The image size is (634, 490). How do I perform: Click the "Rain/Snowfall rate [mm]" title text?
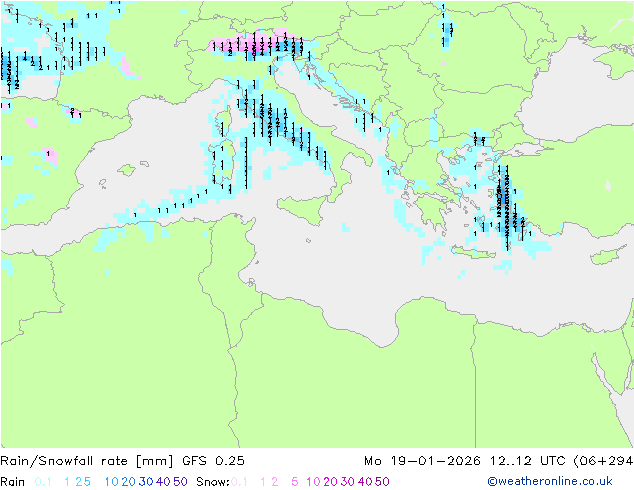[87, 461]
